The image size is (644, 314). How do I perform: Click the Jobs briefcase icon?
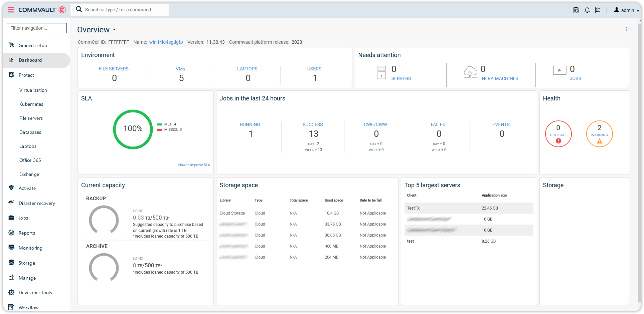[x=11, y=218]
